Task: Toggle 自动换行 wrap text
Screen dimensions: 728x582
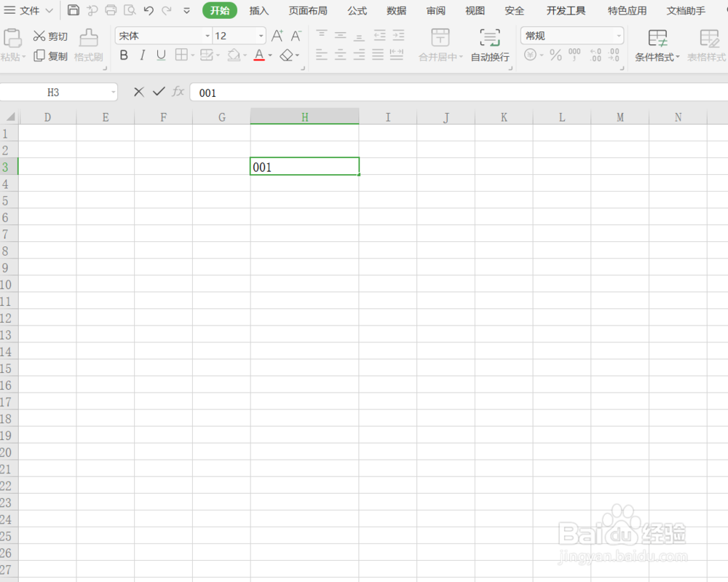Action: pyautogui.click(x=490, y=45)
